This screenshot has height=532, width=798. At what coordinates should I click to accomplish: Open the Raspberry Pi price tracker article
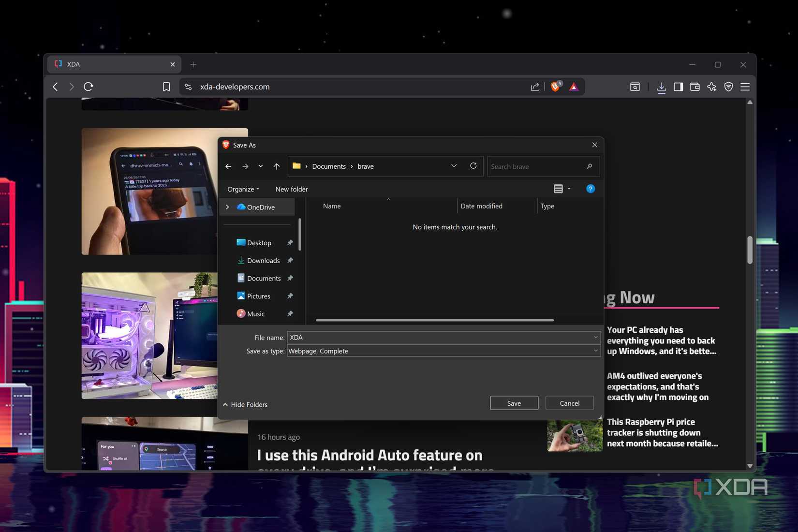[663, 433]
